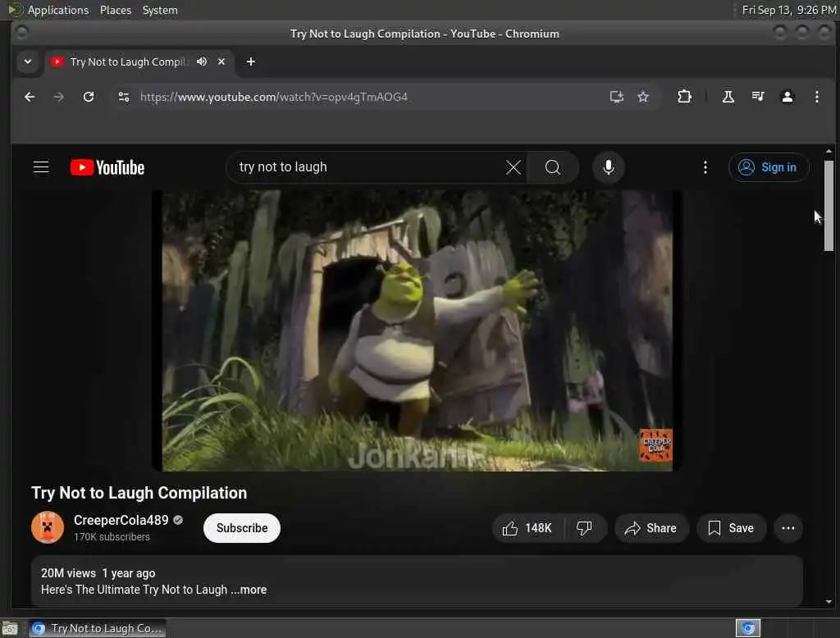Go to YouTube home via logo
Image resolution: width=840 pixels, height=638 pixels.
click(x=107, y=167)
